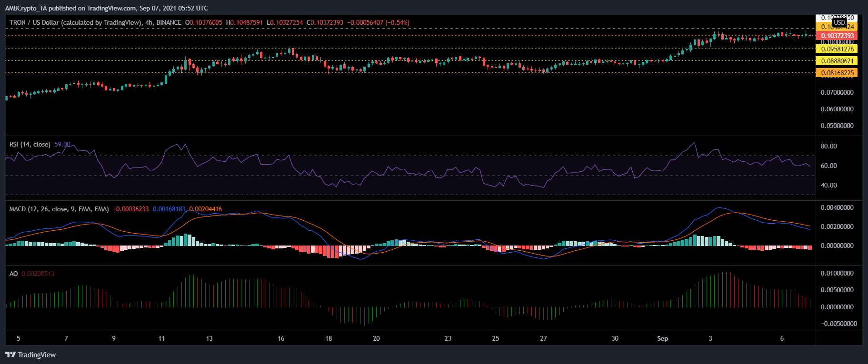Click date label 7 on time axis
This screenshot has height=364, width=868.
pos(66,338)
